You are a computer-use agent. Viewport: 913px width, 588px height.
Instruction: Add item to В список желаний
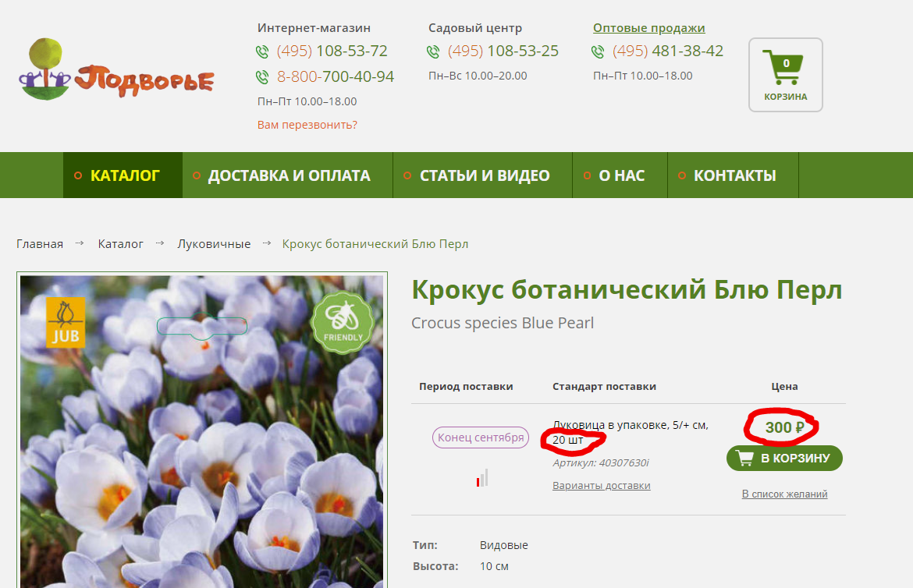(x=784, y=493)
